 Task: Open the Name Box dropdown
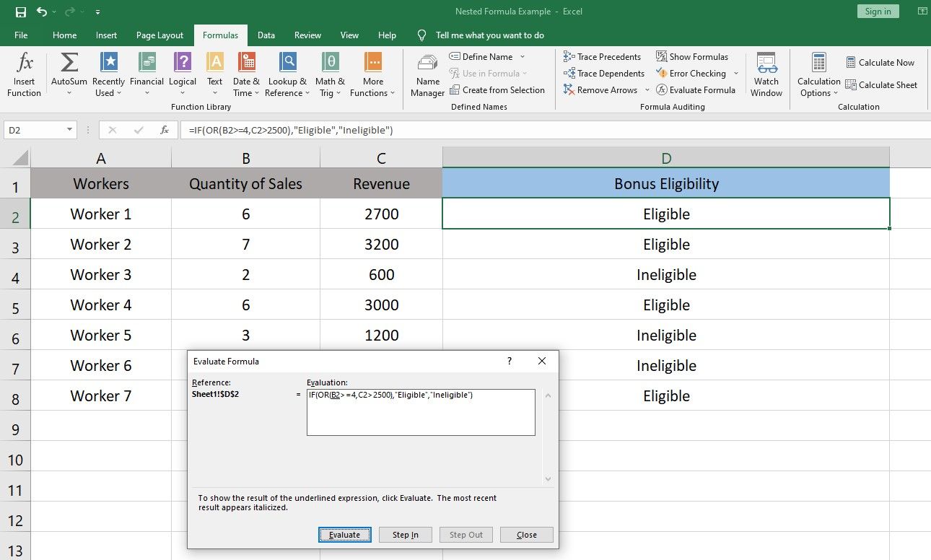(68, 130)
